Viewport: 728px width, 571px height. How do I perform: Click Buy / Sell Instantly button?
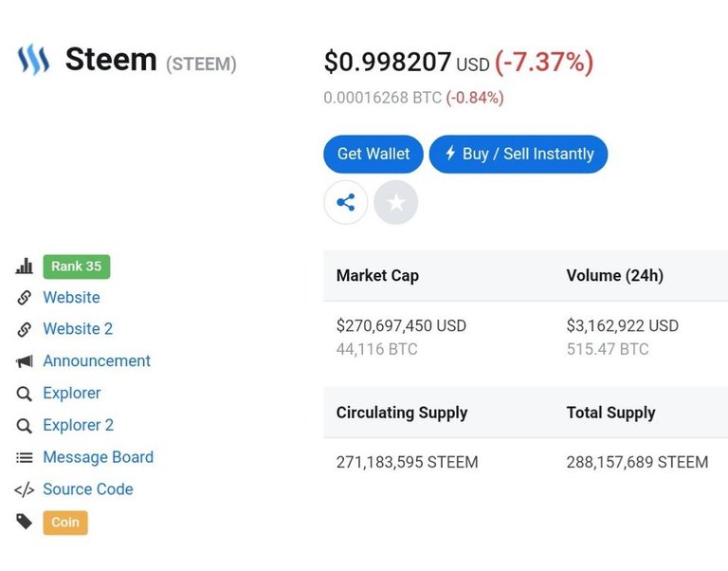tap(519, 154)
